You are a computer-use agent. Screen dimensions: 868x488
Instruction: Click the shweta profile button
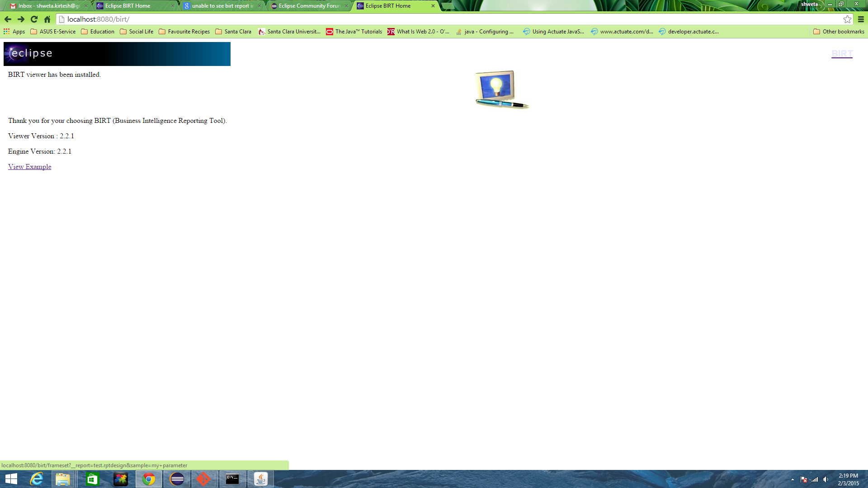point(809,4)
